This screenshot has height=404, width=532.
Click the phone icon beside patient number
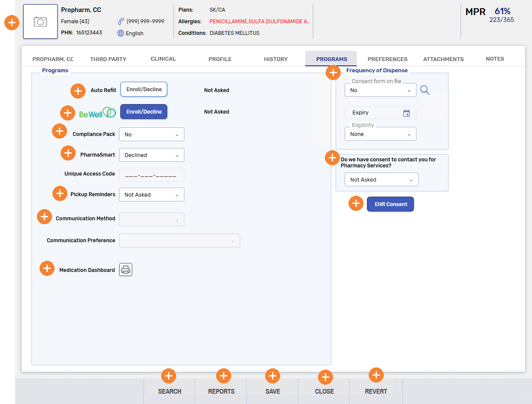tap(121, 21)
